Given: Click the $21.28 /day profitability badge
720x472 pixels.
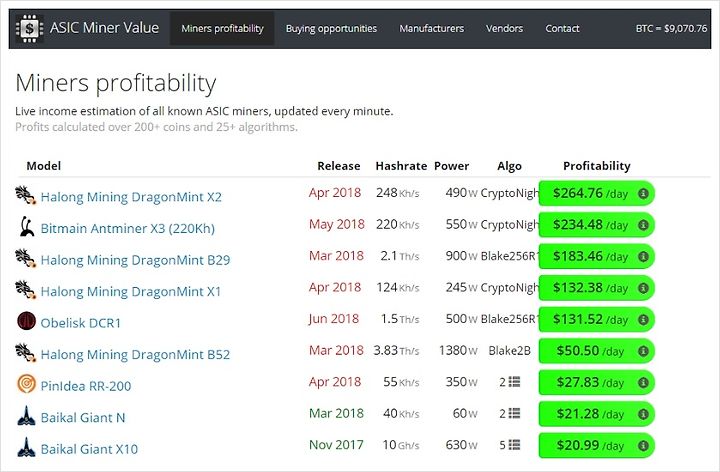Looking at the screenshot, I should click(x=596, y=414).
